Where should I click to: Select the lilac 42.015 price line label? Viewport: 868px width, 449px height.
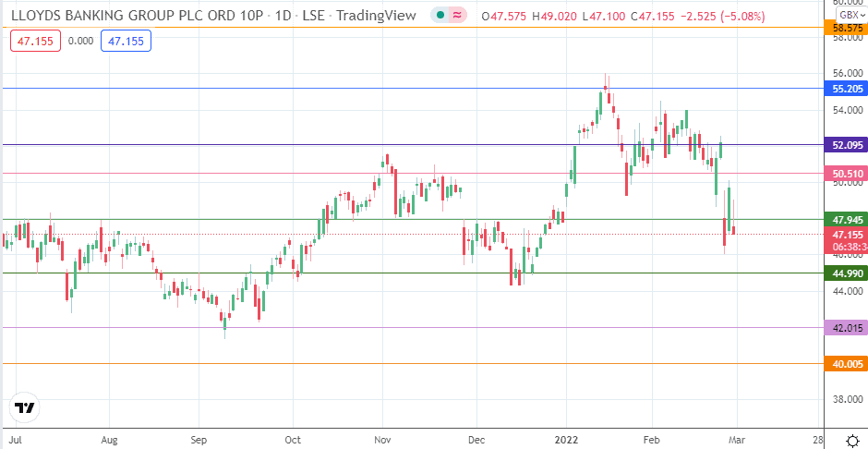[x=846, y=328]
